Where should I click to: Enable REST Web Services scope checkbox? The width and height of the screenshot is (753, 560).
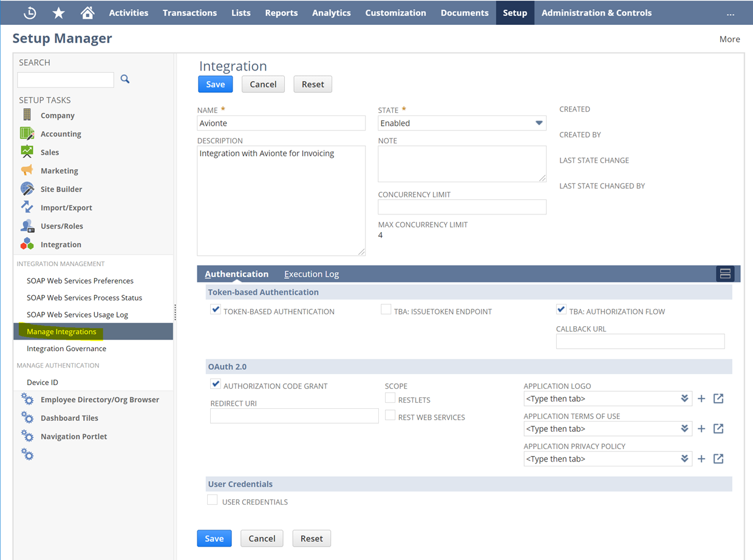click(390, 416)
